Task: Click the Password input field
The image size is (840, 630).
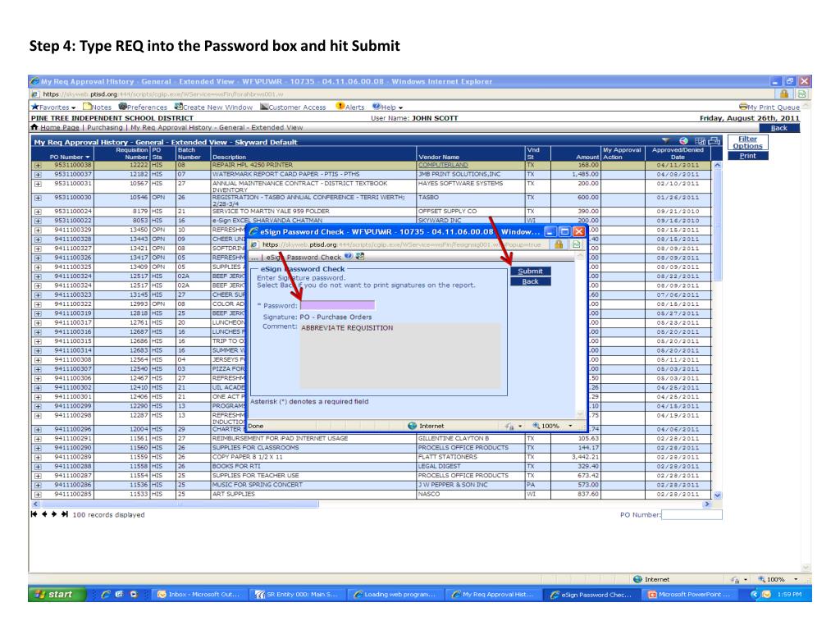Action: pos(337,305)
